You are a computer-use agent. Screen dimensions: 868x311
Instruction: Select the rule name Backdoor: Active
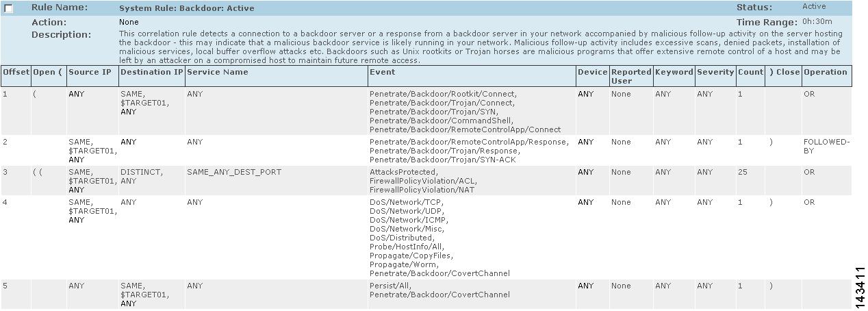click(186, 9)
